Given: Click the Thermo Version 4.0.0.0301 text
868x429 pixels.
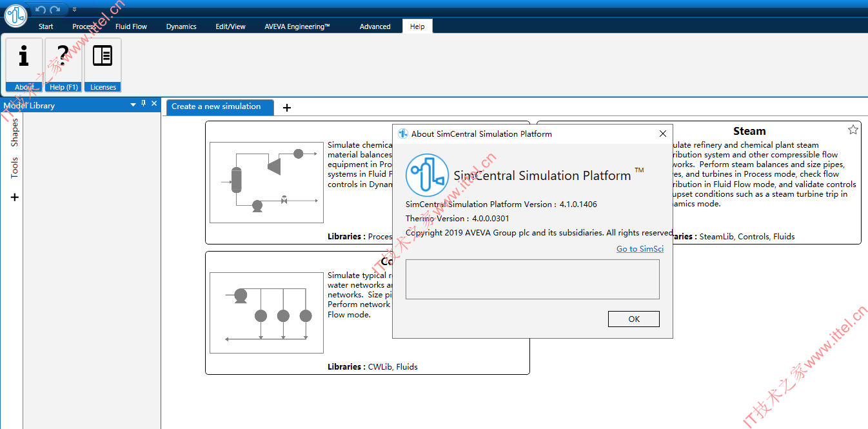Looking at the screenshot, I should (x=457, y=219).
